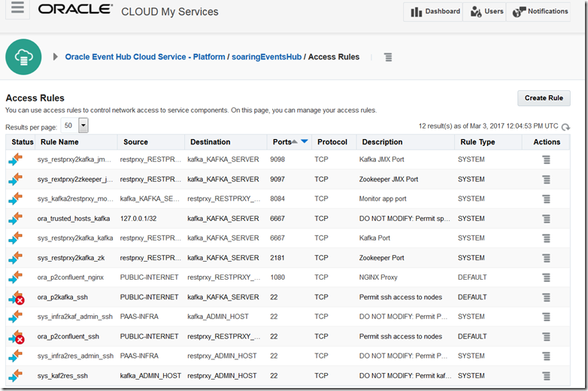Sort Ports column descending
This screenshot has height=391, width=588.
pyautogui.click(x=305, y=141)
